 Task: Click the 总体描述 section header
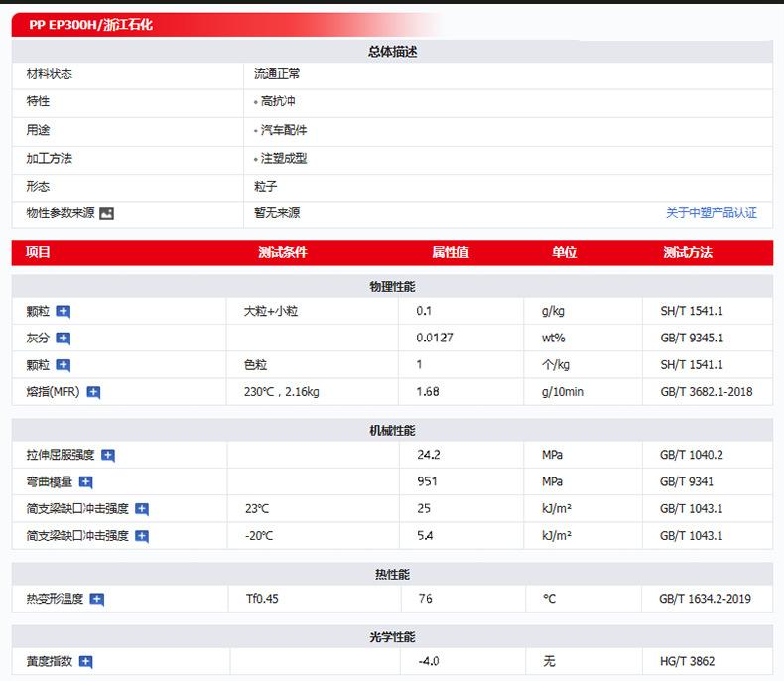393,52
